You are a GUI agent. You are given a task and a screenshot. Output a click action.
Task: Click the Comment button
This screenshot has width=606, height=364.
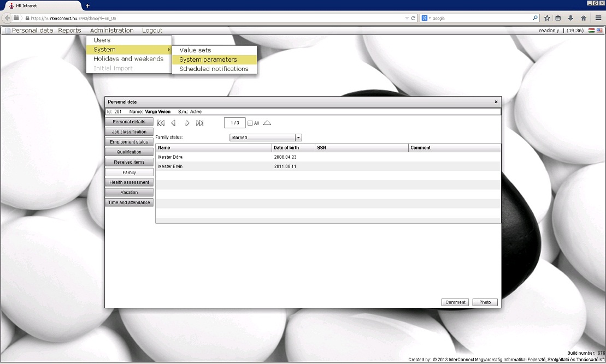pos(455,302)
